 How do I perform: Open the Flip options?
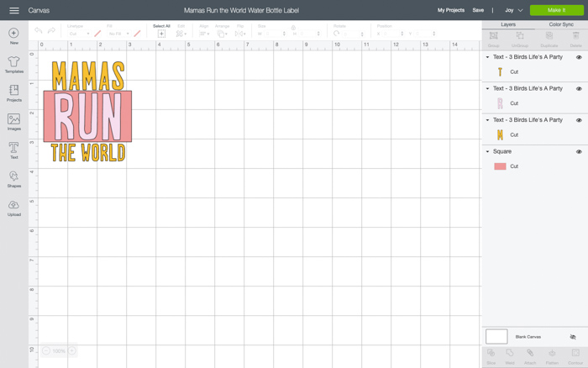(x=240, y=34)
